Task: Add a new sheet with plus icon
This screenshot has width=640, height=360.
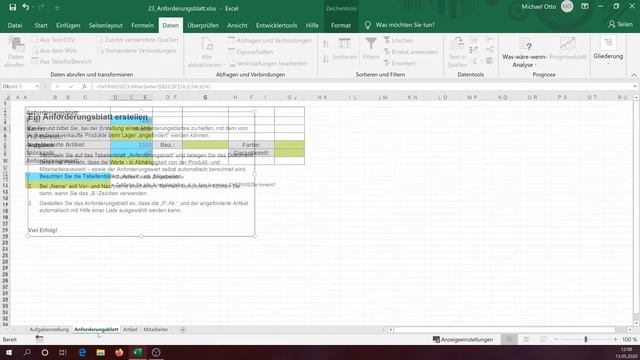Action: 183,329
